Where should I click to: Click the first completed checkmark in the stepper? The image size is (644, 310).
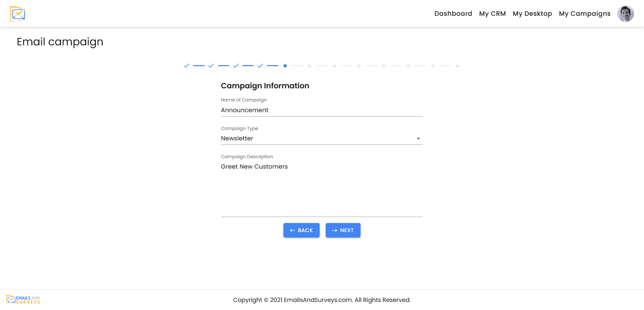[186, 66]
